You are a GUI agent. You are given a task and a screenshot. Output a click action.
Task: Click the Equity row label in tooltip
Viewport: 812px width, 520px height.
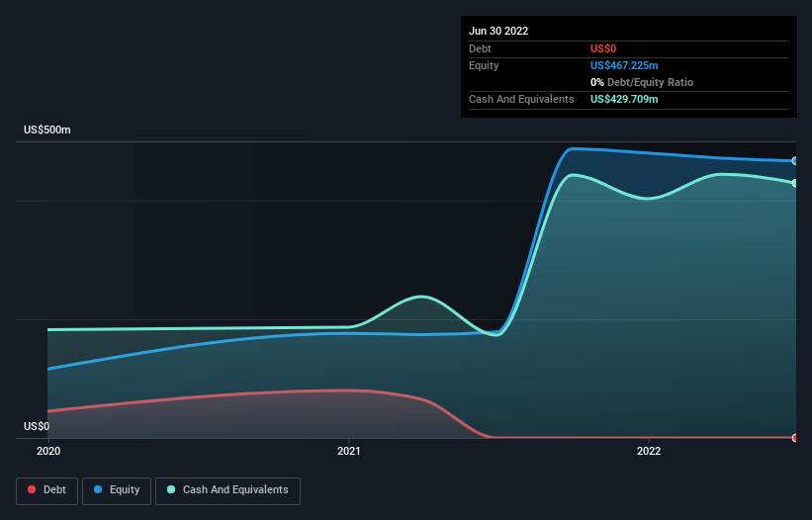484,65
